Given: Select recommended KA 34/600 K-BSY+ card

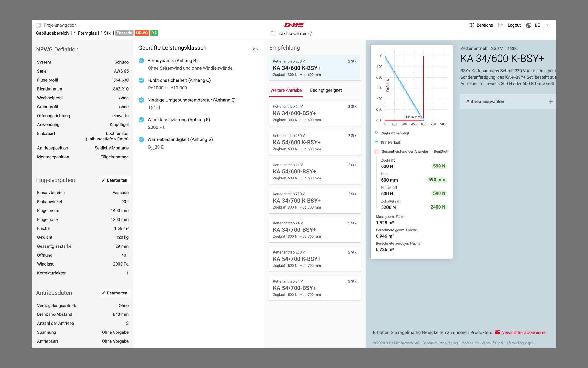Looking at the screenshot, I should [x=315, y=68].
